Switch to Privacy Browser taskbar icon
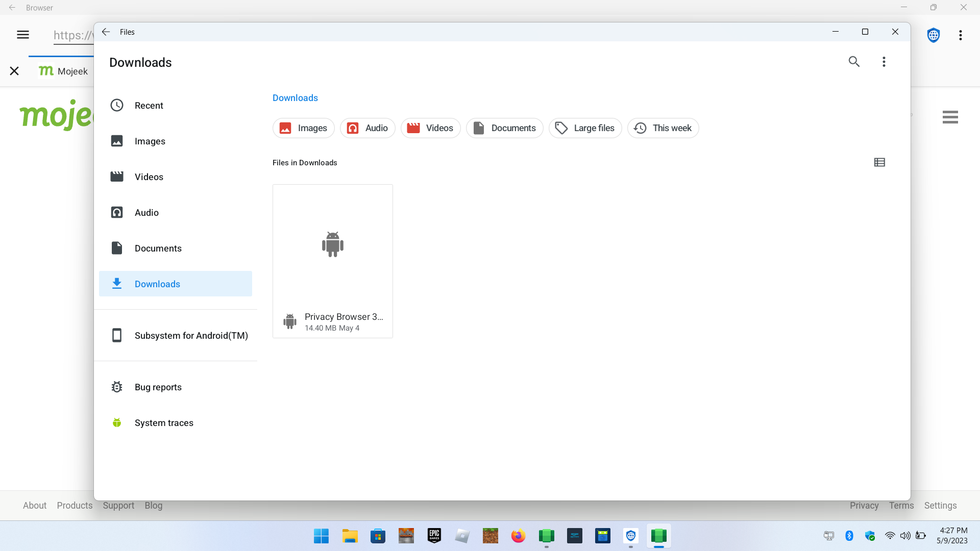This screenshot has height=551, width=980. click(x=631, y=536)
